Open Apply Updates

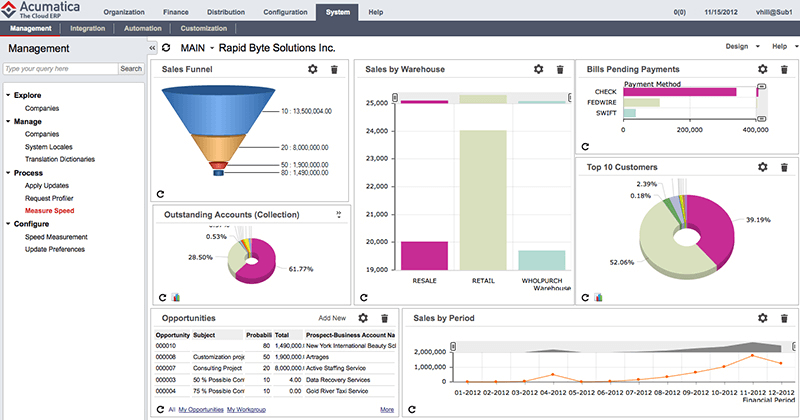(x=47, y=186)
